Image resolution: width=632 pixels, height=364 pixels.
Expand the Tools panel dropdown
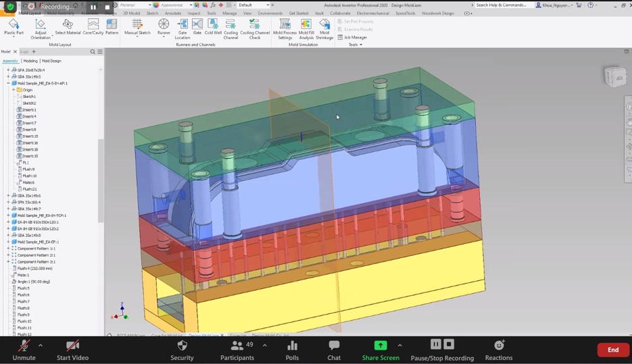[x=355, y=45]
